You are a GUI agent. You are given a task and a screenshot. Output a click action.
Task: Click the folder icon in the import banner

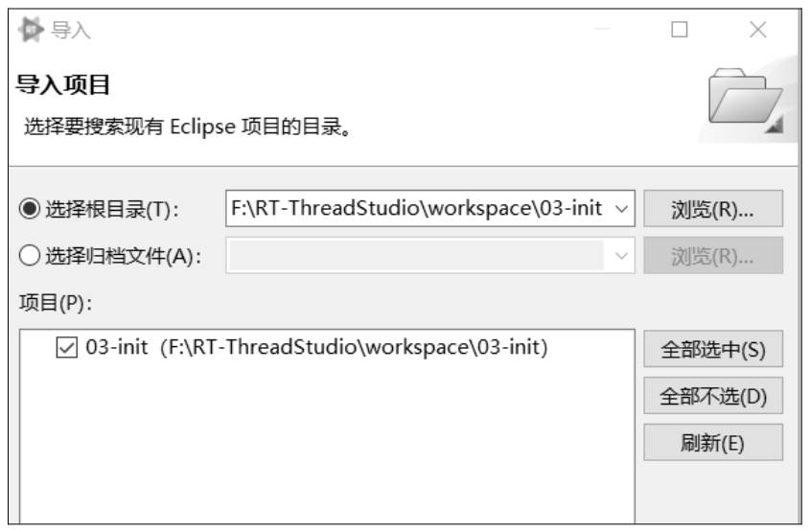click(x=744, y=102)
